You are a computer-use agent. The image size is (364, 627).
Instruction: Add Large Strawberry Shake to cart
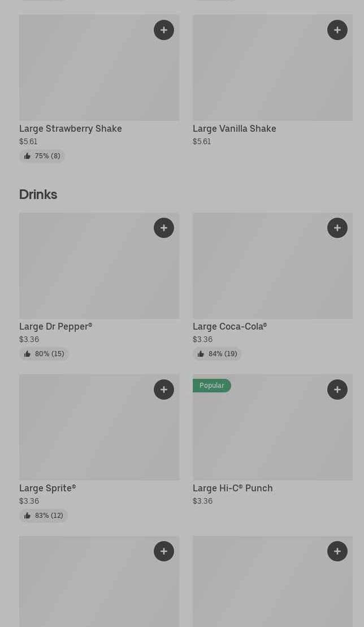164,30
